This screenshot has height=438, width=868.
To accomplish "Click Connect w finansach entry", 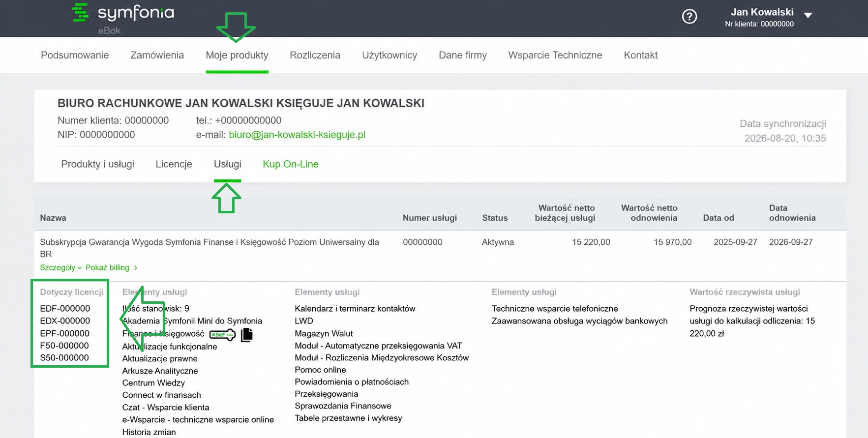I will click(161, 395).
